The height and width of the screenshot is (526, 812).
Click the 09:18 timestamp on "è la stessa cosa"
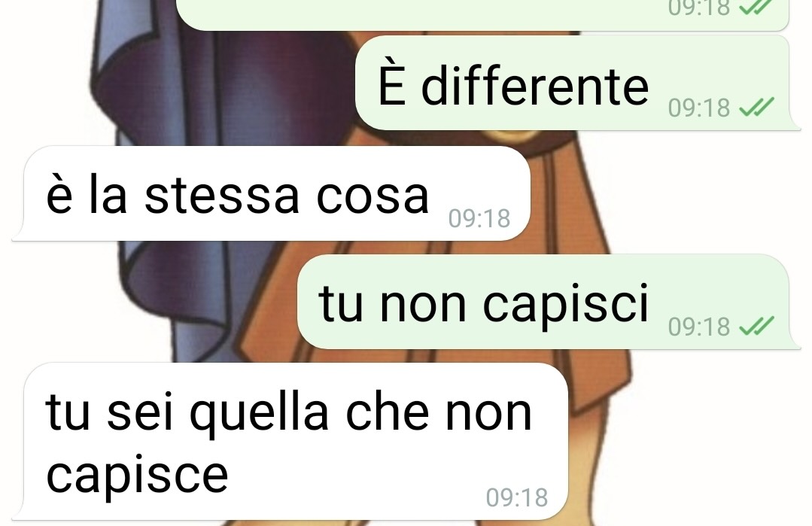(x=479, y=218)
